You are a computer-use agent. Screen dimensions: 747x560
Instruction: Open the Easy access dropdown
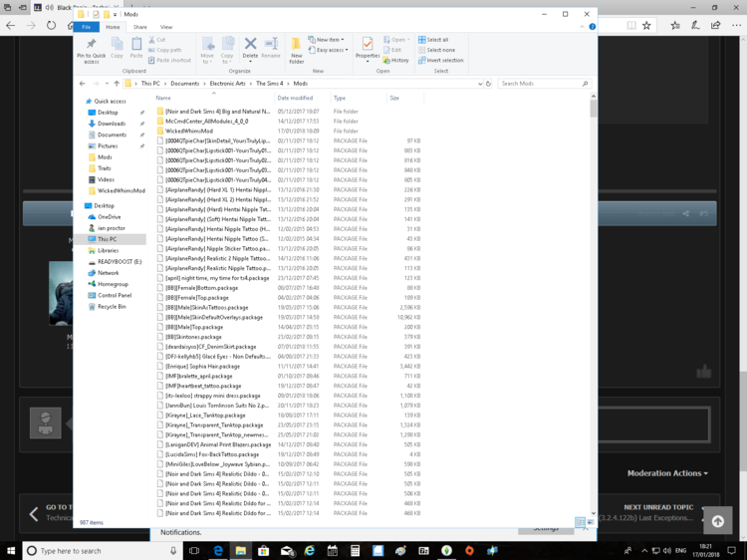tap(328, 50)
